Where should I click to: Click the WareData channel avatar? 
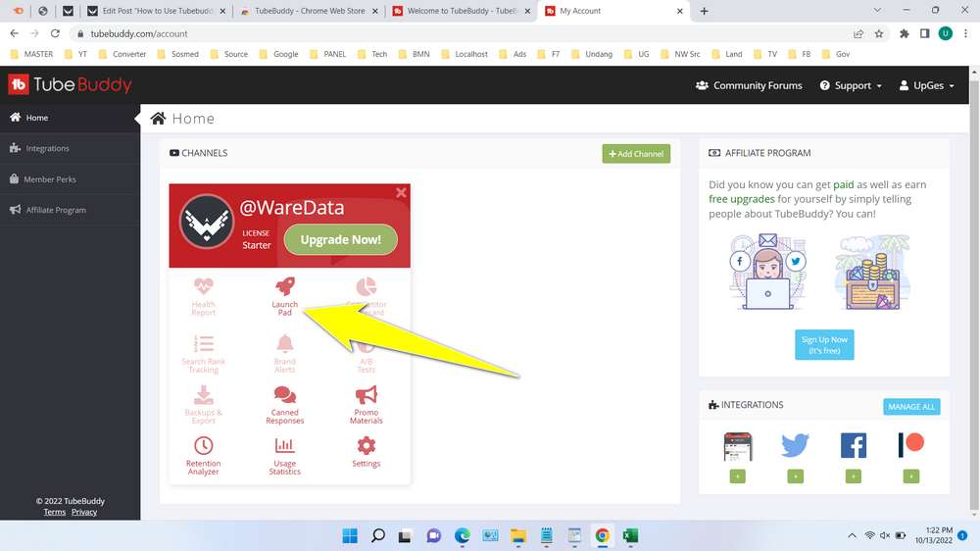pos(207,222)
